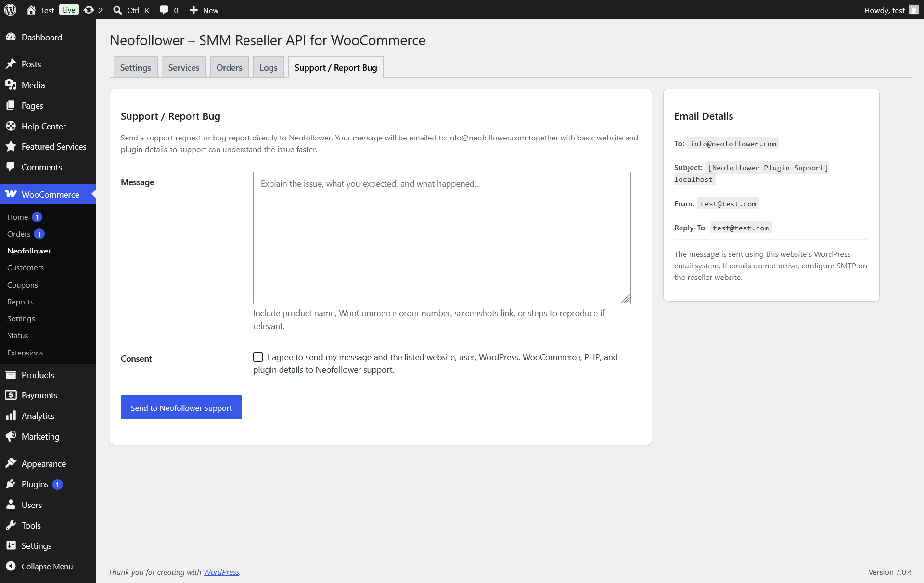Image resolution: width=924 pixels, height=583 pixels.
Task: Open the Coupons submenu item
Action: [x=23, y=285]
